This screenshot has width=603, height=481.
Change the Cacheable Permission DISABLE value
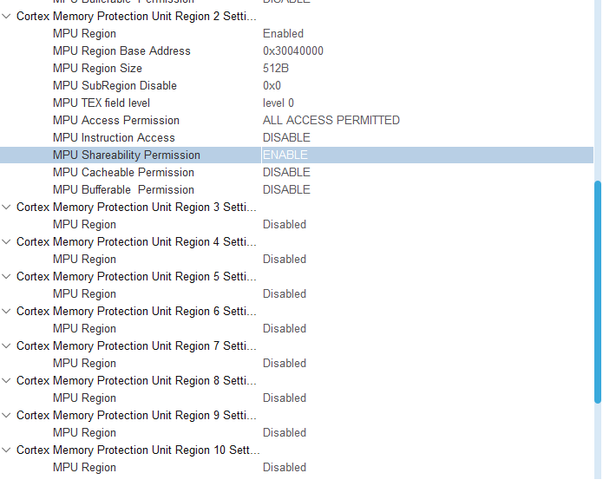click(x=287, y=172)
